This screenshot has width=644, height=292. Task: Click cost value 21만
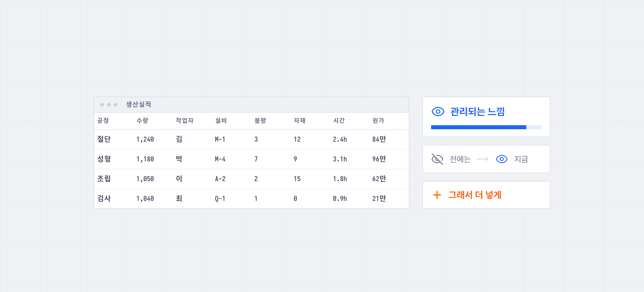[x=379, y=199]
